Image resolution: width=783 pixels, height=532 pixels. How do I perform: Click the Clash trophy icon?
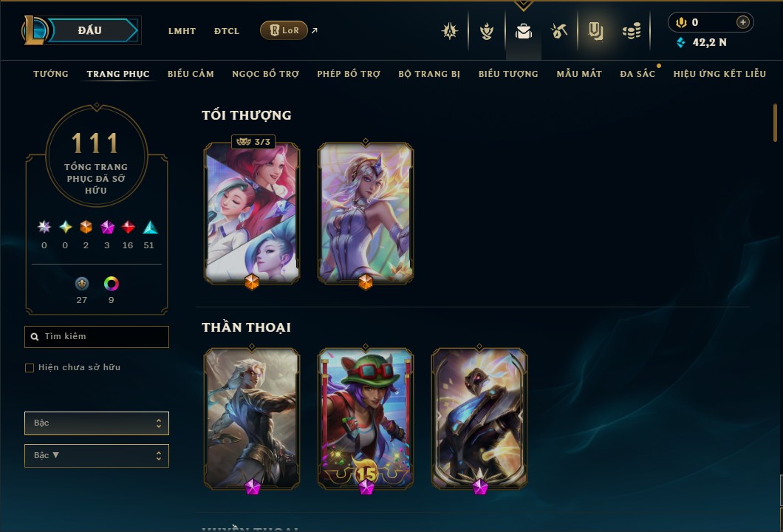486,32
